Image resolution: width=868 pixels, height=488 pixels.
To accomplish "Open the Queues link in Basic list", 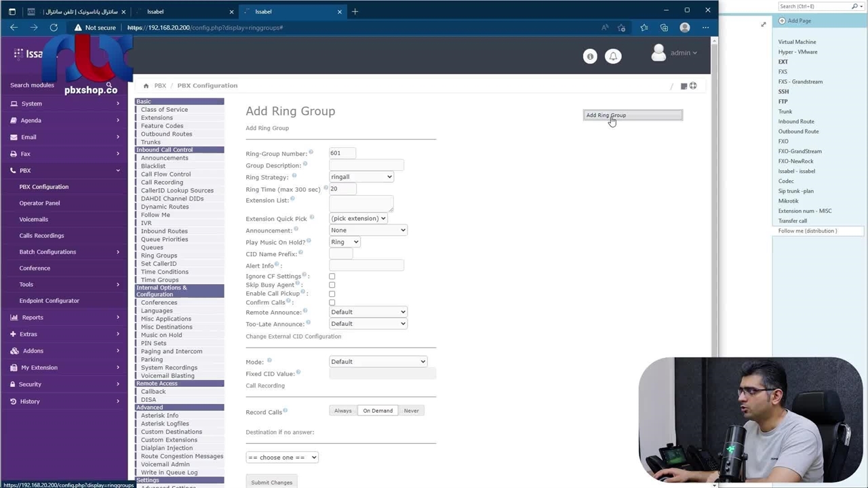I will point(152,247).
